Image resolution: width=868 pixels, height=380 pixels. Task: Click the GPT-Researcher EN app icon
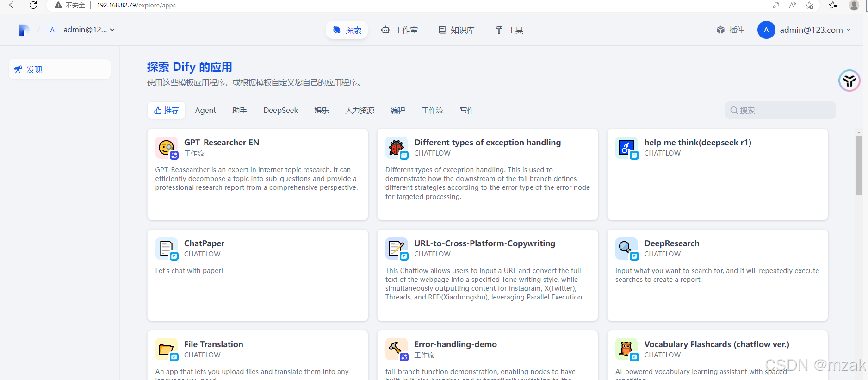point(167,148)
